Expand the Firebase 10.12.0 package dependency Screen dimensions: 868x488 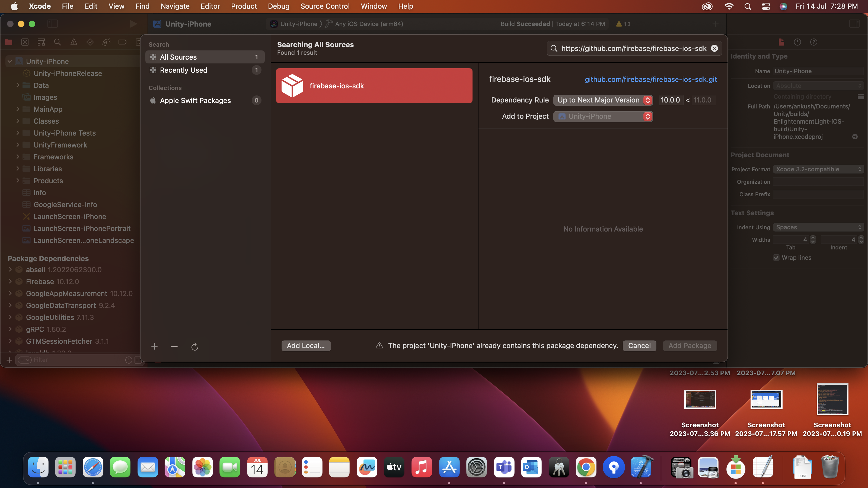(x=10, y=282)
